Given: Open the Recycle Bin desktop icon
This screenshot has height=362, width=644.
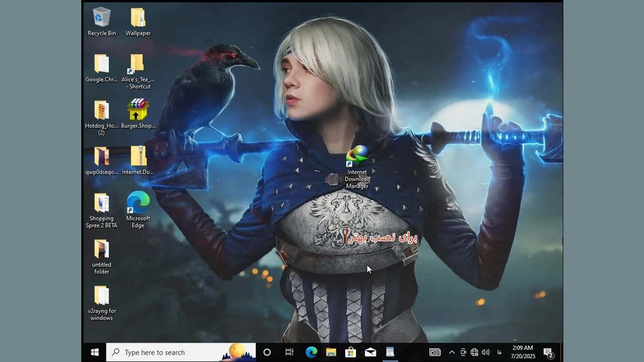Looking at the screenshot, I should point(101,22).
